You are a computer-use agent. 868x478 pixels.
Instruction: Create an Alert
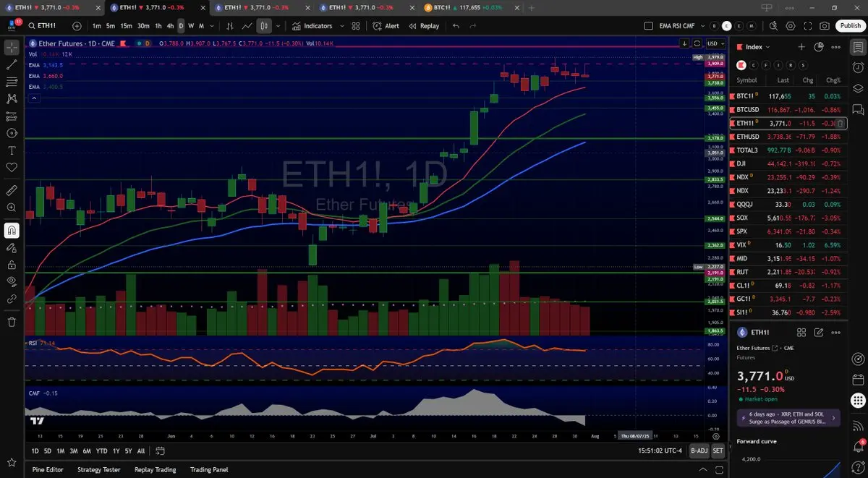pos(386,26)
